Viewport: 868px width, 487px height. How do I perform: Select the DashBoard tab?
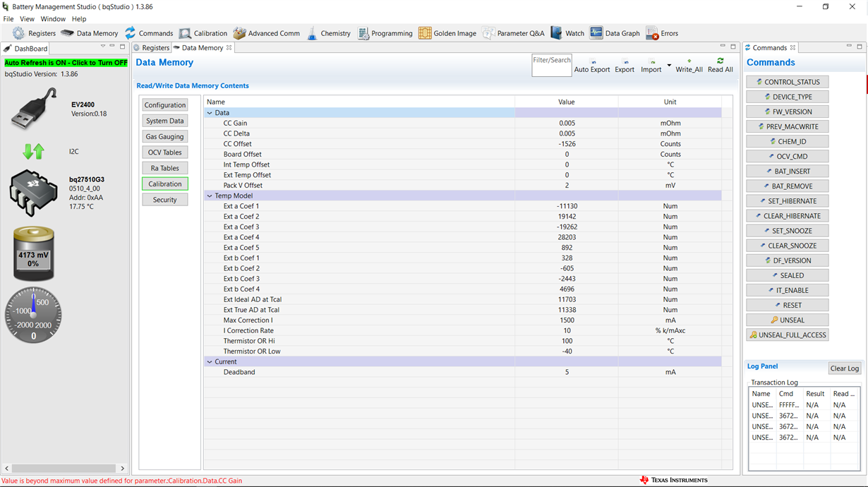click(x=26, y=49)
